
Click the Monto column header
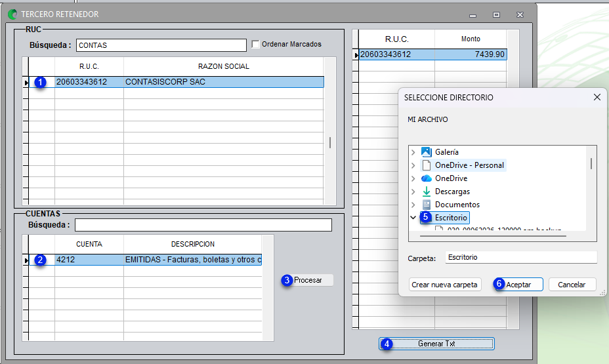(x=471, y=39)
